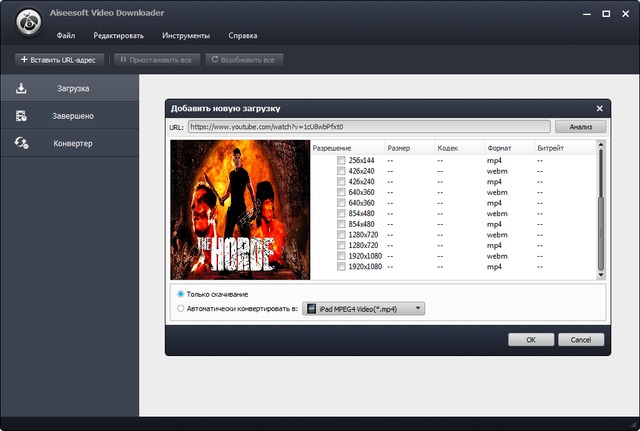Viewport: 640px width, 431px height.
Task: Click the Приостановить все pause button
Action: [156, 59]
